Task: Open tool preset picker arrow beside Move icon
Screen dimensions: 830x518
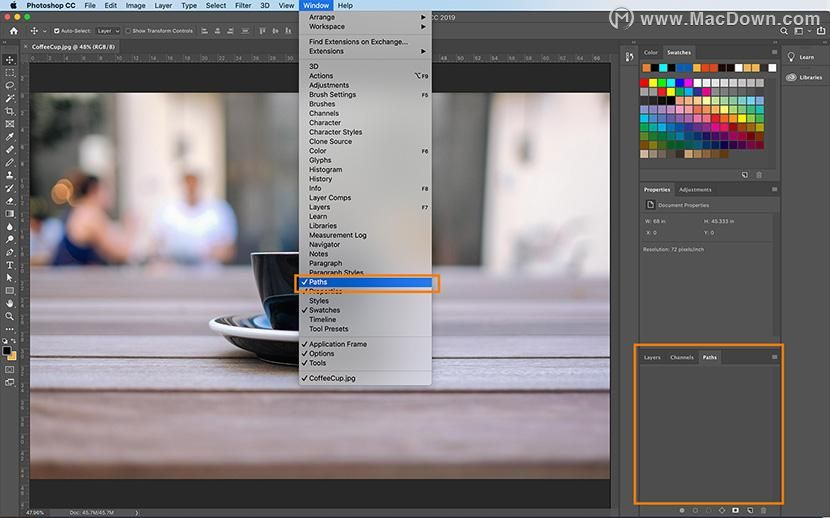Action: click(44, 31)
